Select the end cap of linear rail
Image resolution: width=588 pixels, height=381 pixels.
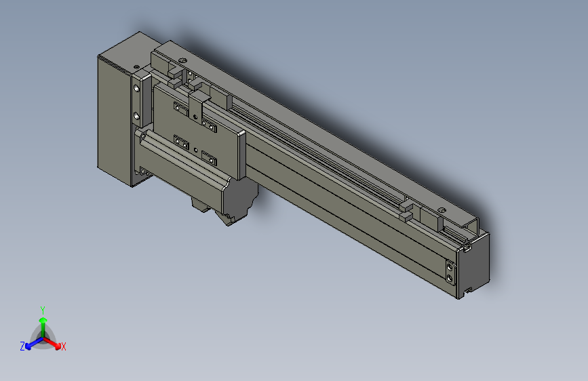[x=473, y=264]
